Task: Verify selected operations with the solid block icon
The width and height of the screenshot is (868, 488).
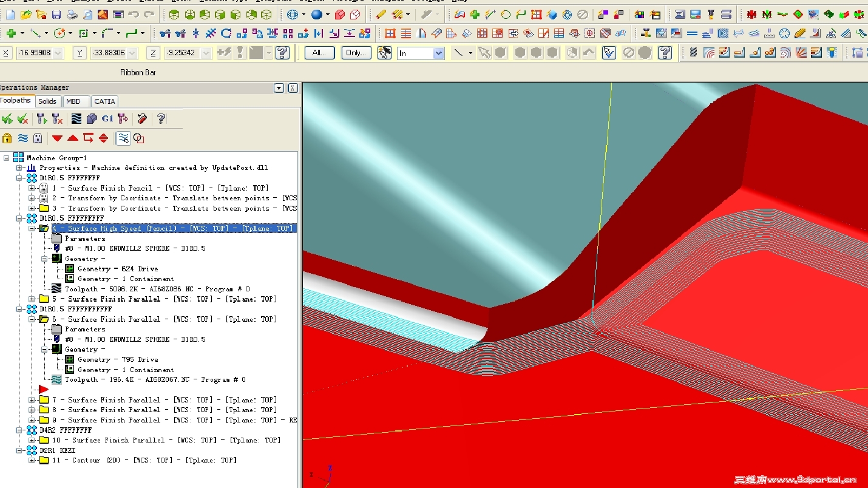Action: pyautogui.click(x=92, y=118)
